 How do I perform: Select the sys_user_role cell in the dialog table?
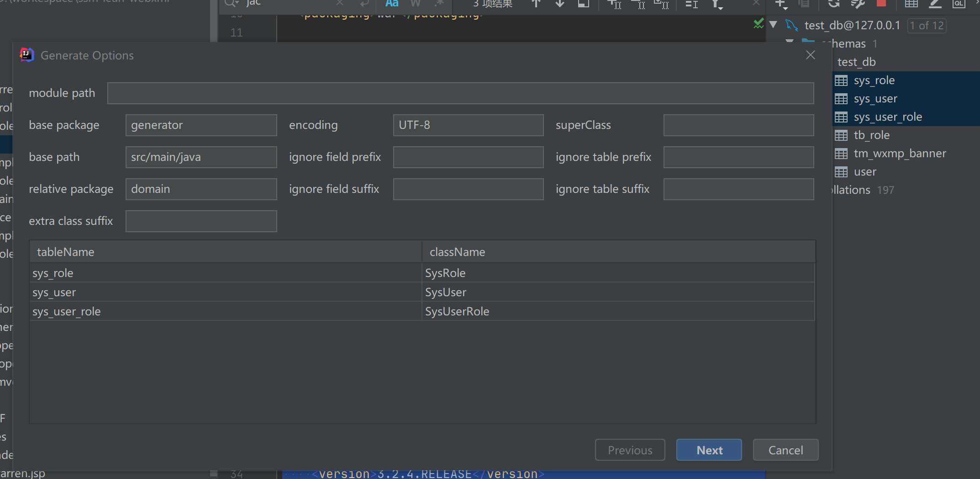(226, 311)
